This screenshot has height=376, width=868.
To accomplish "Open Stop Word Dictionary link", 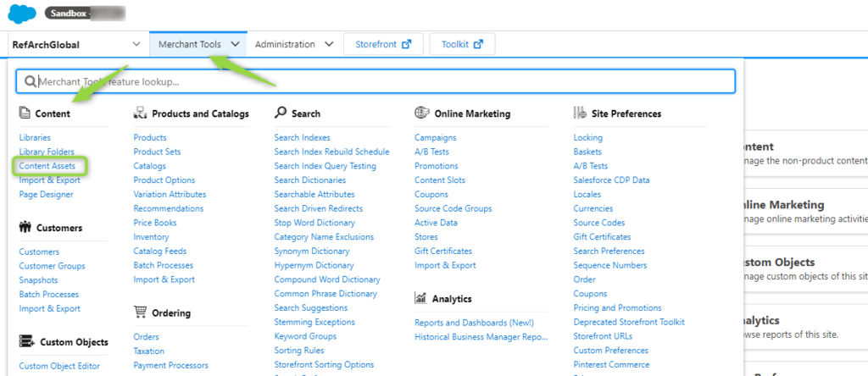I will (314, 222).
